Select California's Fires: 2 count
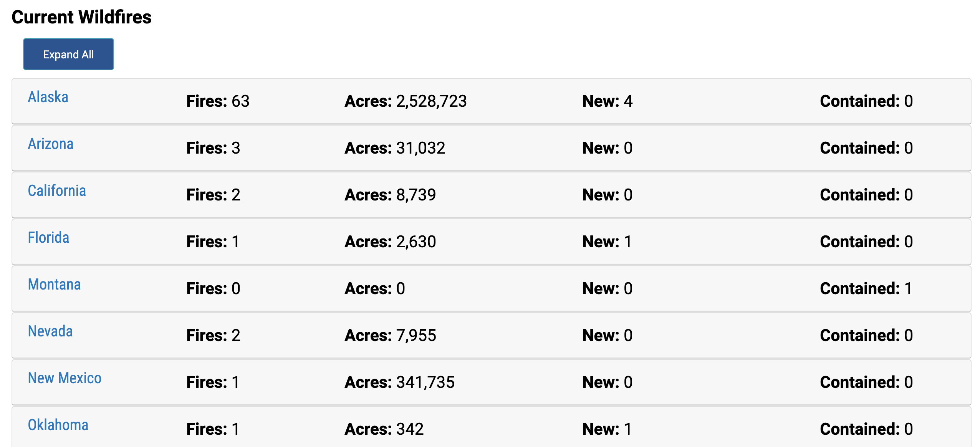Screen dimensions: 980x447 tap(213, 195)
